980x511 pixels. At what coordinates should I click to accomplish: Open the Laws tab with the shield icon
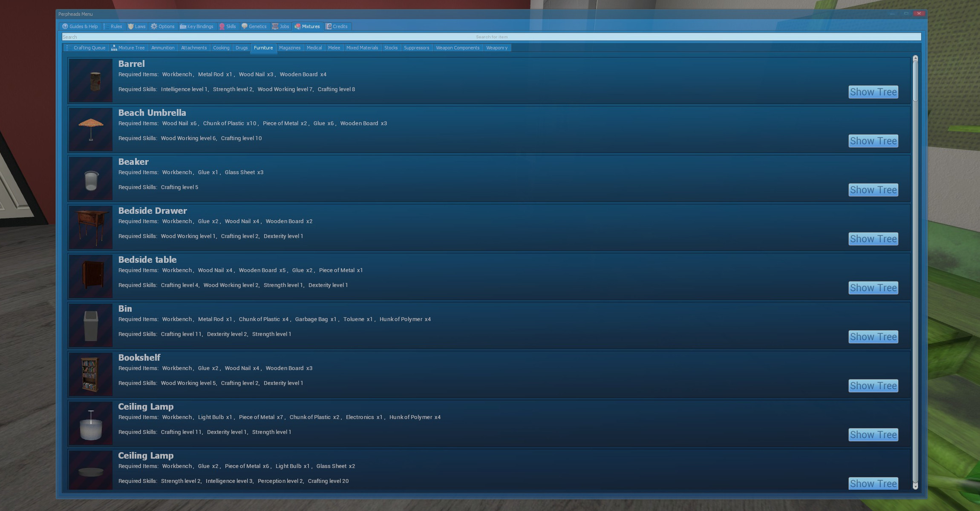pos(137,26)
